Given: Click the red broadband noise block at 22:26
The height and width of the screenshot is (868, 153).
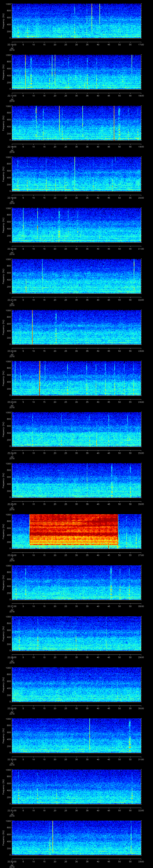Looking at the screenshot, I should [74, 530].
